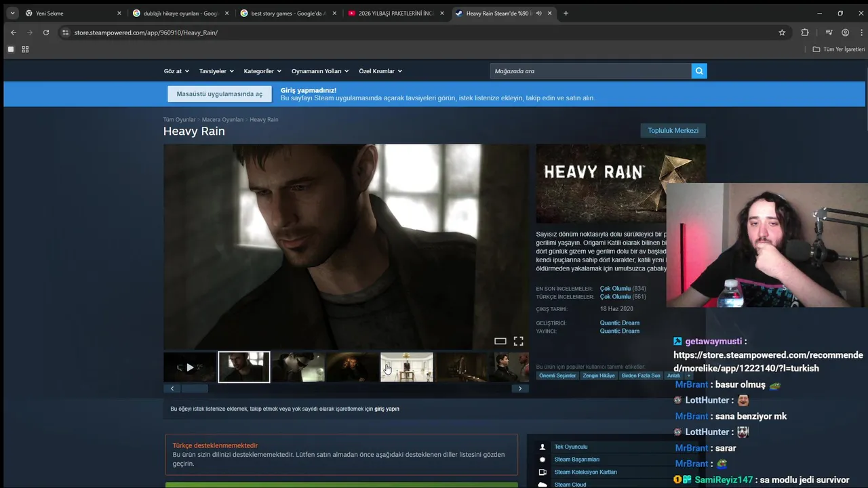868x488 pixels.
Task: Open the apps grid icon in bookmarks bar
Action: [x=25, y=49]
